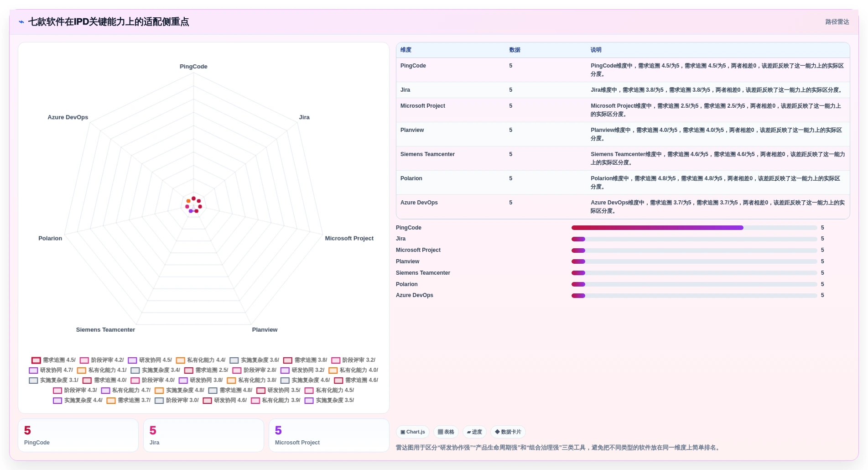The image size is (868, 470).
Task: Click the Microsoft Project progress bar
Action: [x=694, y=250]
